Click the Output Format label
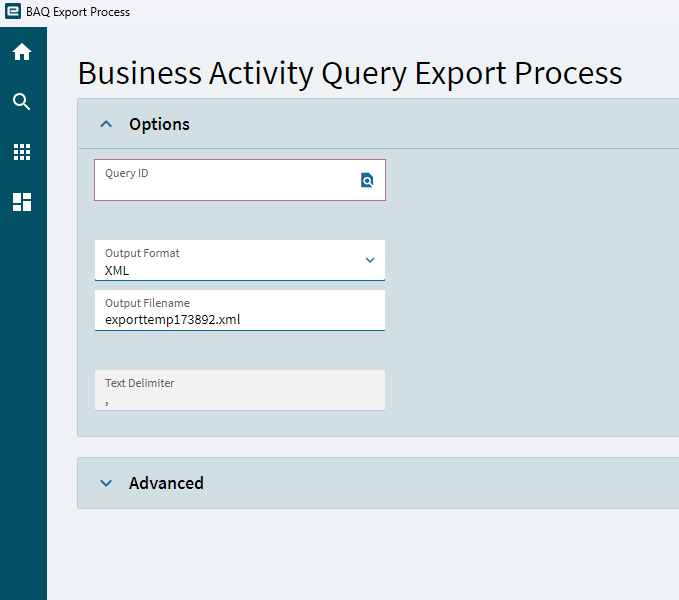679x600 pixels. click(142, 253)
